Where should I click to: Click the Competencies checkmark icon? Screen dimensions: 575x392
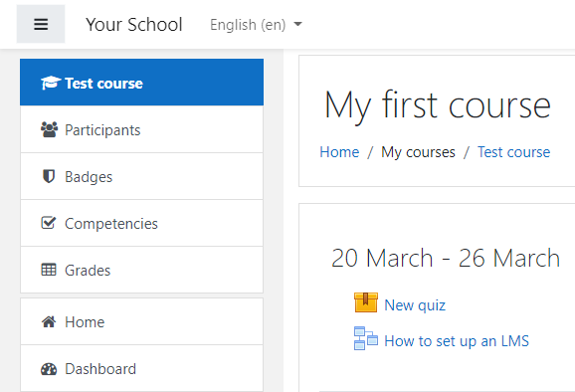click(49, 223)
